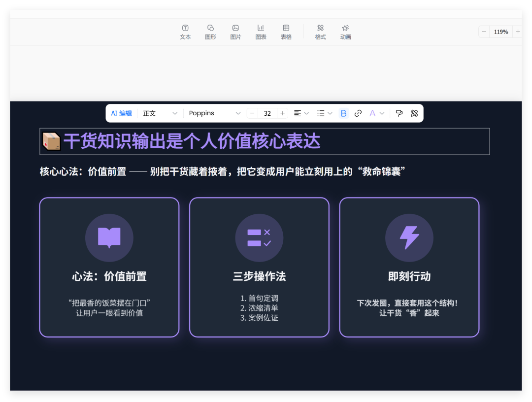Toggle bold formatting on the selected text

(343, 113)
